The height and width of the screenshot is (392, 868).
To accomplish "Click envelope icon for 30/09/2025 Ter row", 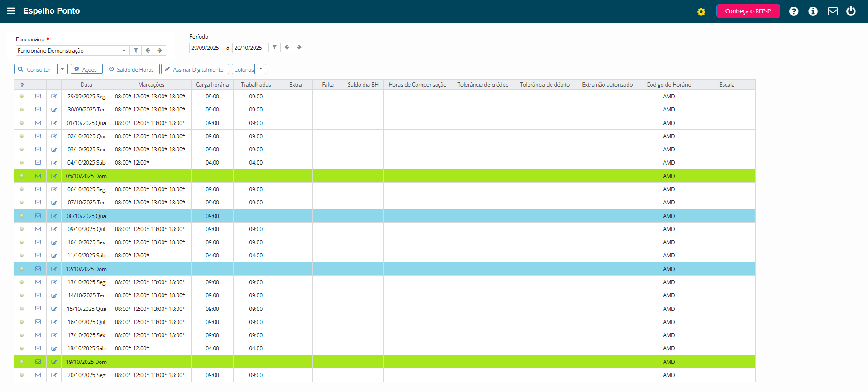I will pyautogui.click(x=38, y=110).
